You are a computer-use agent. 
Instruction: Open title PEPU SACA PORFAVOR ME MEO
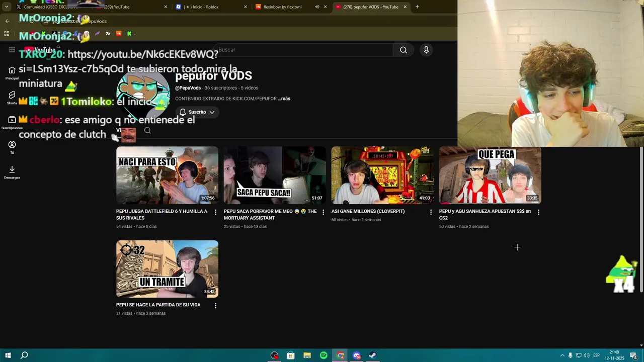tap(270, 215)
